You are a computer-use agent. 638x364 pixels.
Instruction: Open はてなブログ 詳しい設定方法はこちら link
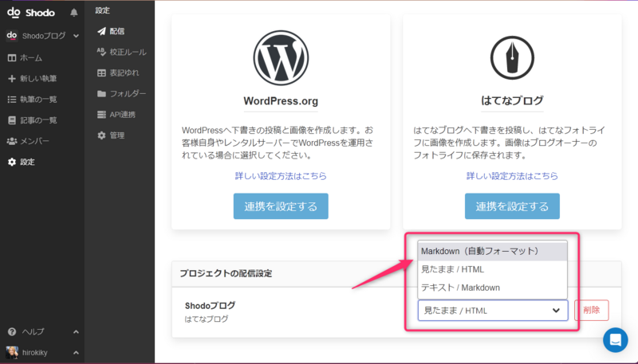[512, 176]
